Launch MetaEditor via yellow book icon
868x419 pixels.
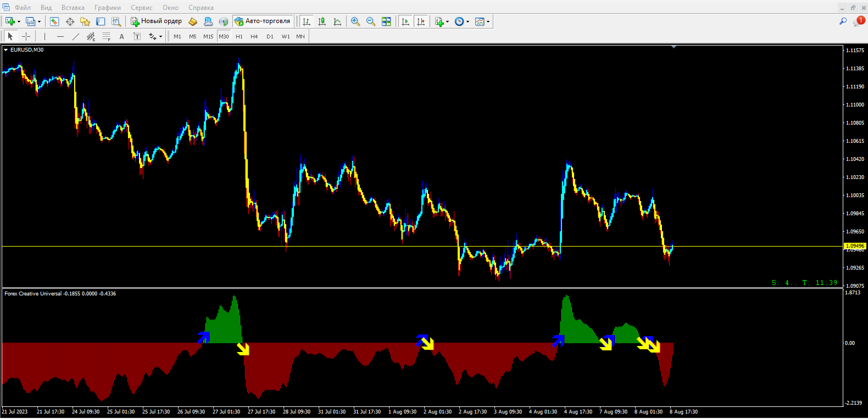(x=193, y=21)
